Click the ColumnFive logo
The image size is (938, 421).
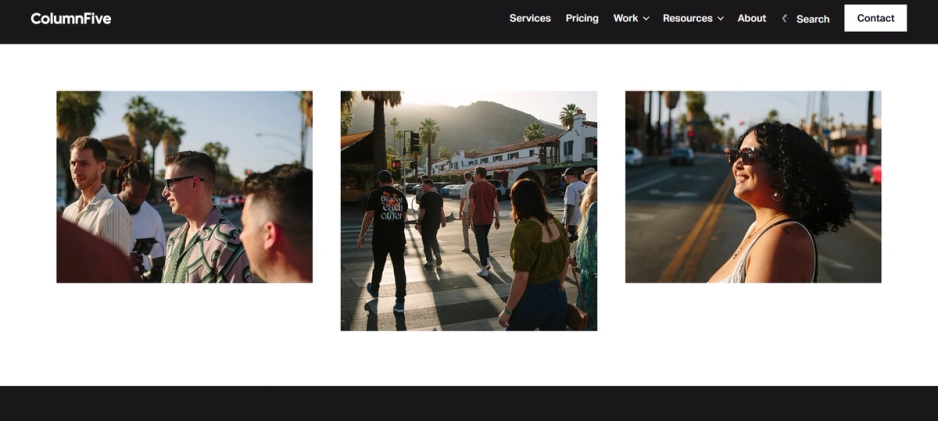(71, 19)
